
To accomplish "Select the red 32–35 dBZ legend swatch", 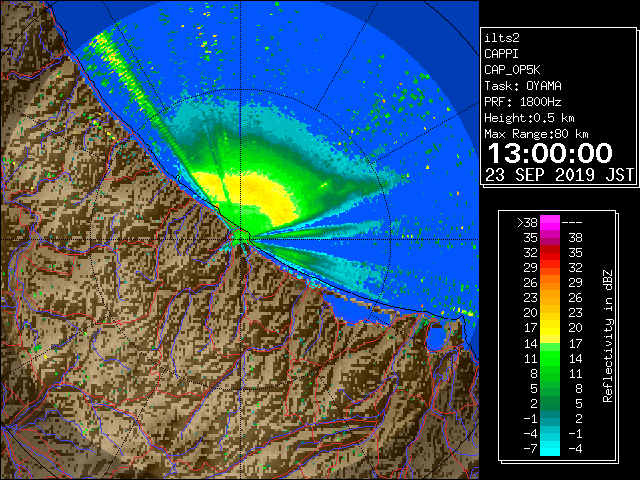I will 550,253.
